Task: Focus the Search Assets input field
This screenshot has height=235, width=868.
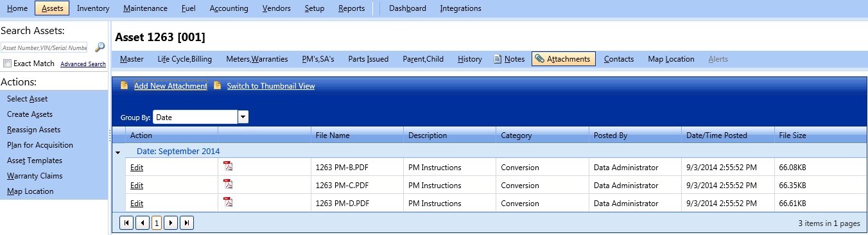Action: [x=44, y=48]
